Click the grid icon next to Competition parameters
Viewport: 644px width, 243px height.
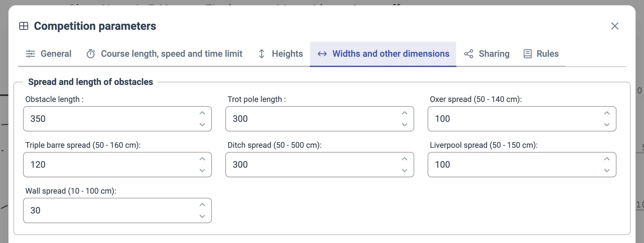click(x=24, y=26)
